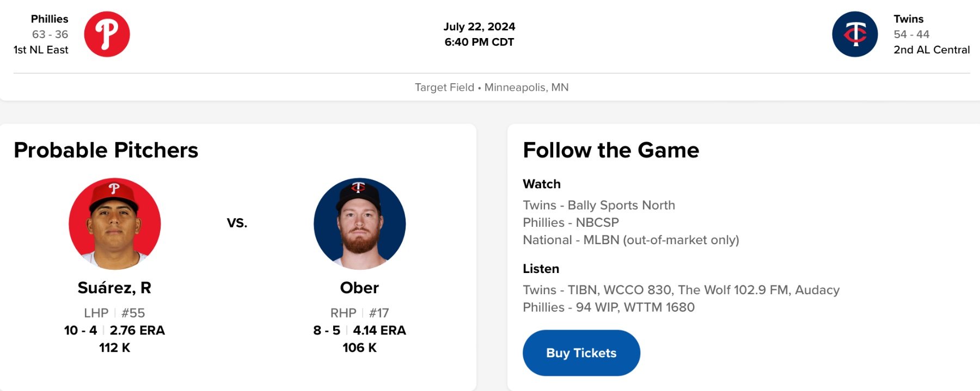Screen dimensions: 980x391
Task: Click Phillies - 94 WIP radio listing
Action: 608,307
